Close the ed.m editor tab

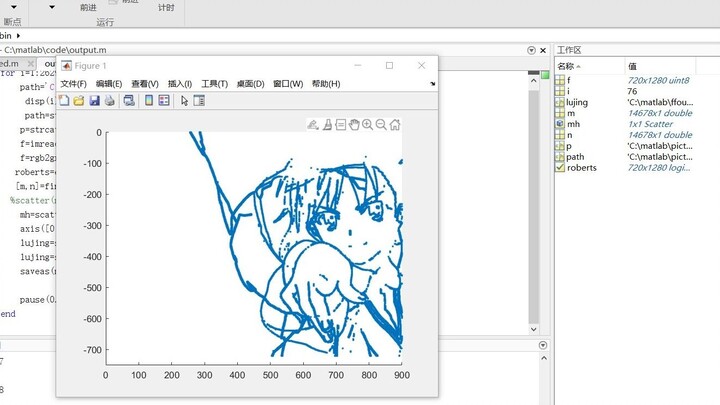(x=31, y=63)
